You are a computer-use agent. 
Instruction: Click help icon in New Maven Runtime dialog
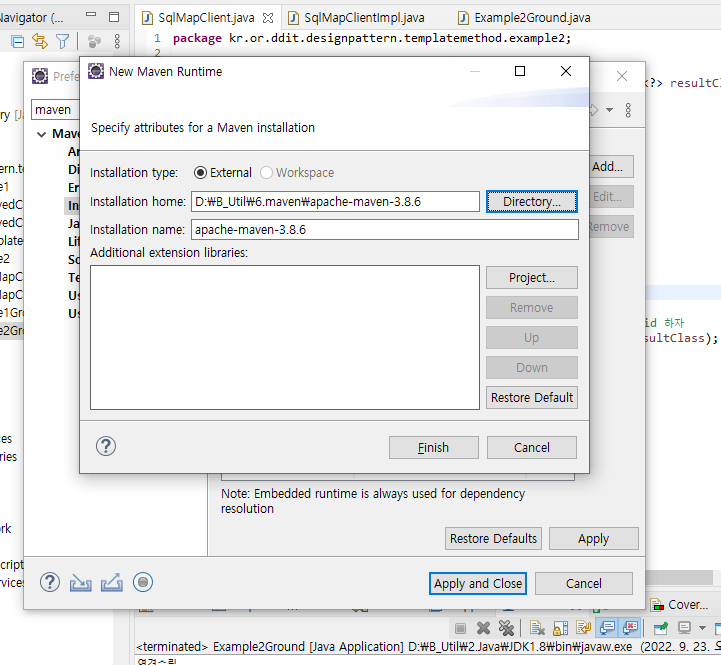point(106,446)
